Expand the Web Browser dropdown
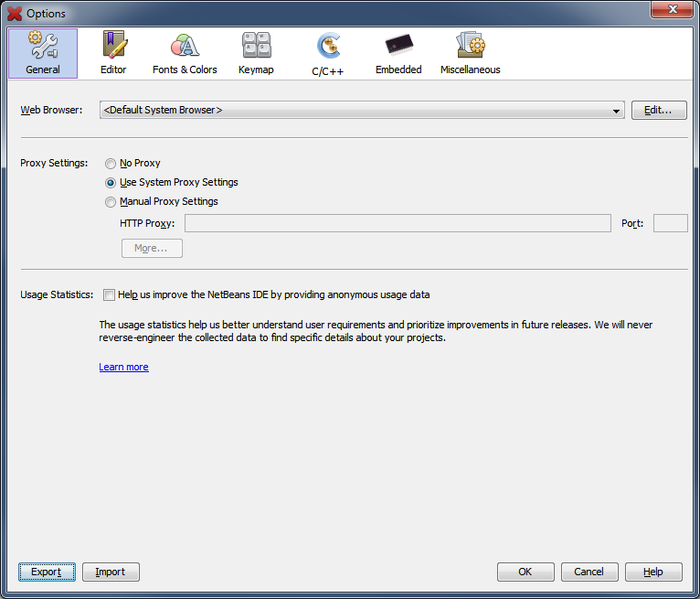Image resolution: width=700 pixels, height=599 pixels. click(x=618, y=111)
